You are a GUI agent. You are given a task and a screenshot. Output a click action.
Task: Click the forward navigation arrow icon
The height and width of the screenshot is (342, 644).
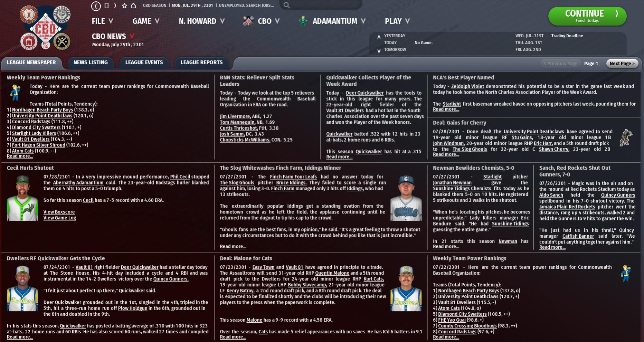[115, 6]
